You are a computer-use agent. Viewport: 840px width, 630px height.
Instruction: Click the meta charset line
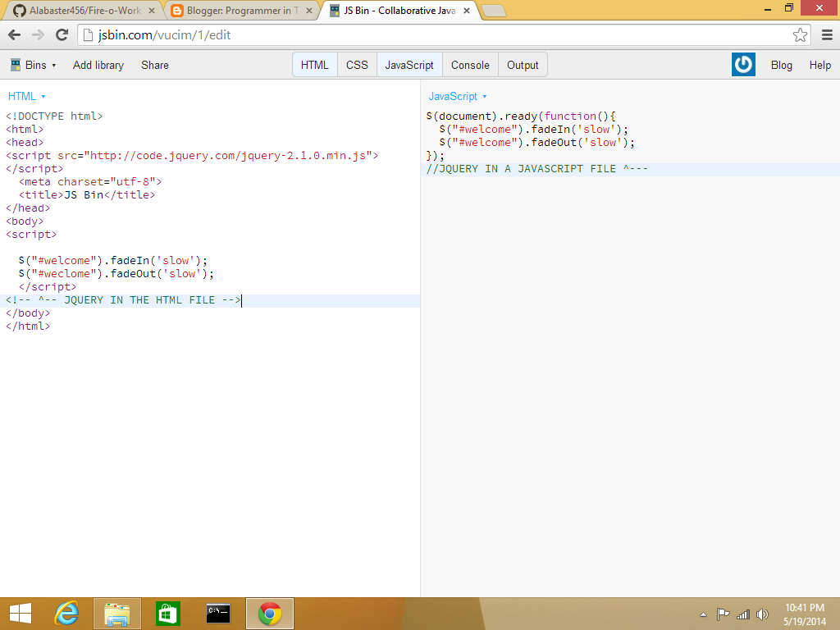(x=90, y=182)
